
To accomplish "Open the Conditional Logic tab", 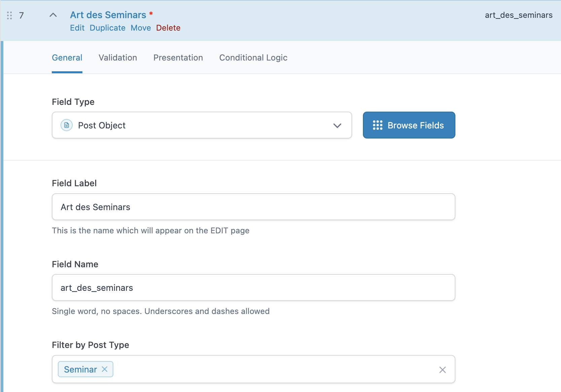I will (253, 58).
